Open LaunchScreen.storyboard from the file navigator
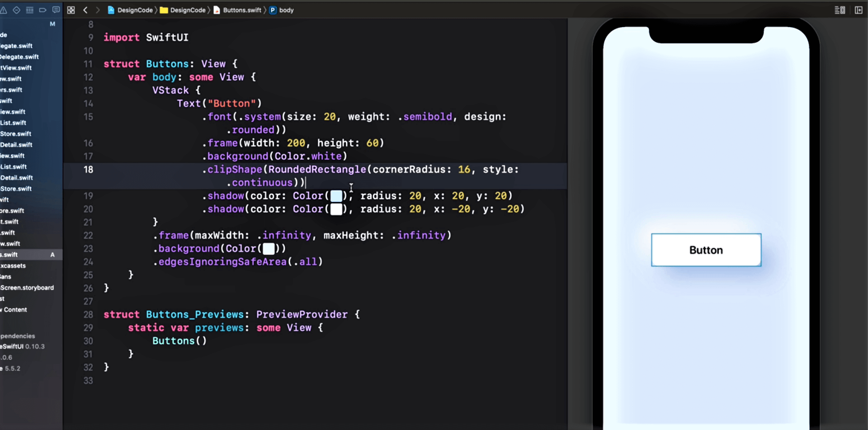 pyautogui.click(x=27, y=288)
